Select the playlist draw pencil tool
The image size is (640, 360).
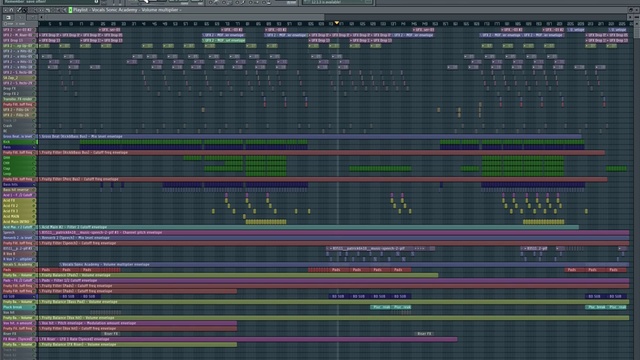pos(19,10)
